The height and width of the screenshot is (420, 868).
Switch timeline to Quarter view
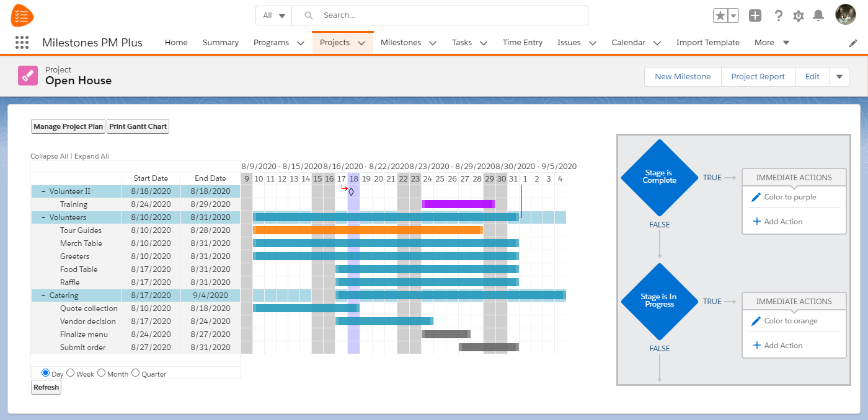pyautogui.click(x=135, y=373)
